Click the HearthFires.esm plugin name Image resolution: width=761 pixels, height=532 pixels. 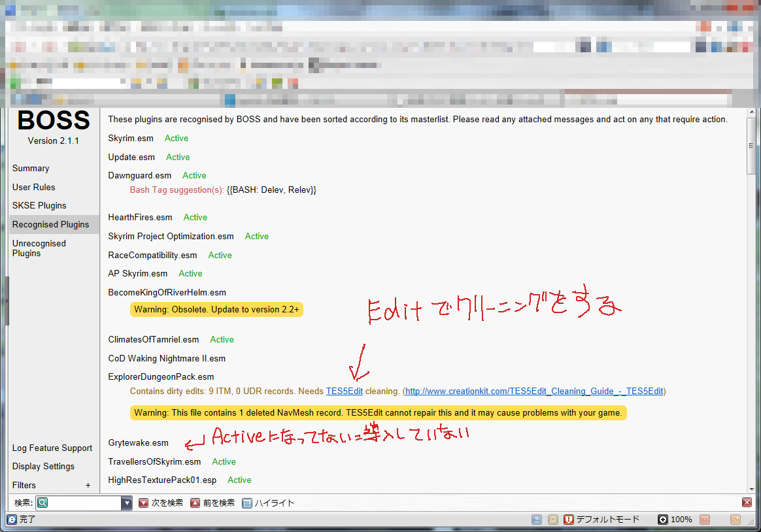point(141,217)
